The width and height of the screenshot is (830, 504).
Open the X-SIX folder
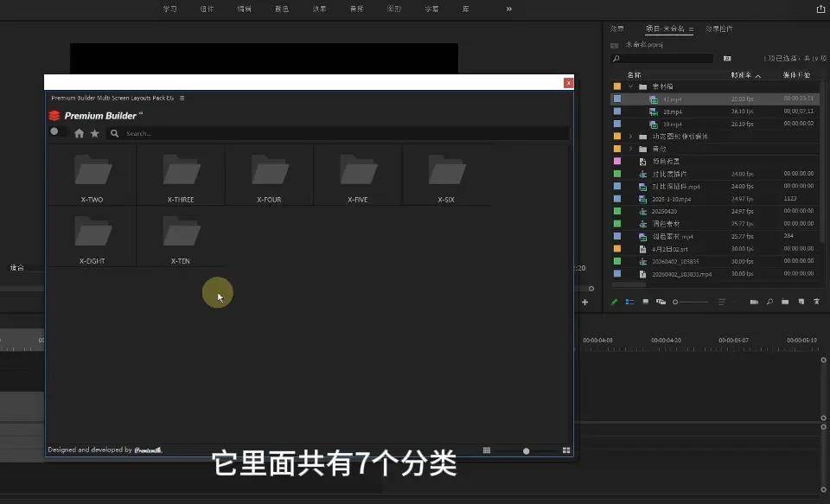446,175
